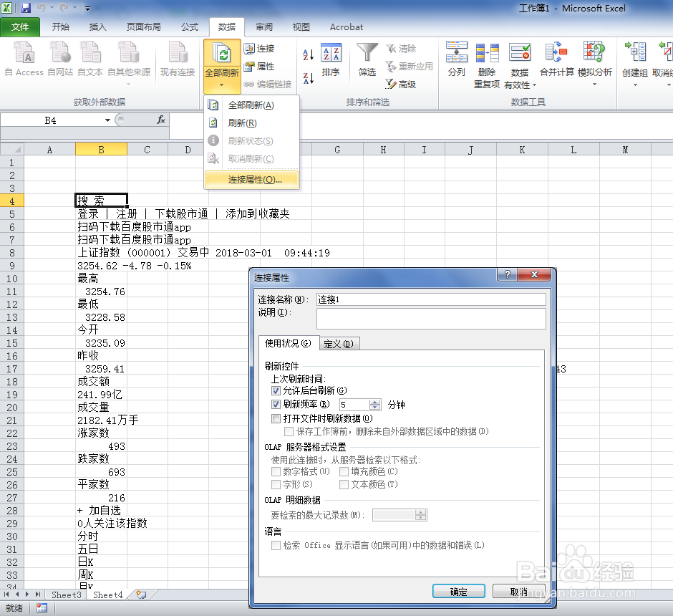Open Advanced filter (高级)
Screen dimensions: 673x616
pyautogui.click(x=401, y=85)
